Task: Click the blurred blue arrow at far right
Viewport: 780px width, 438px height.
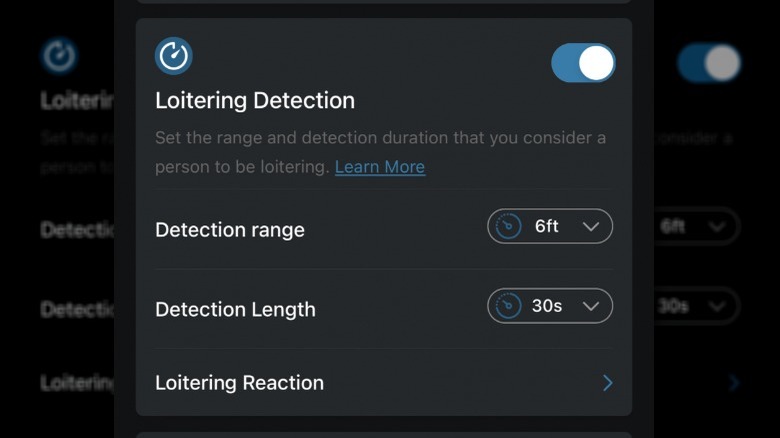Action: point(735,383)
